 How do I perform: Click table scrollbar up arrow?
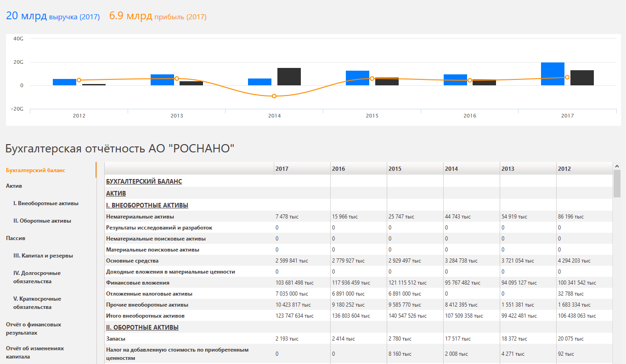tap(617, 166)
